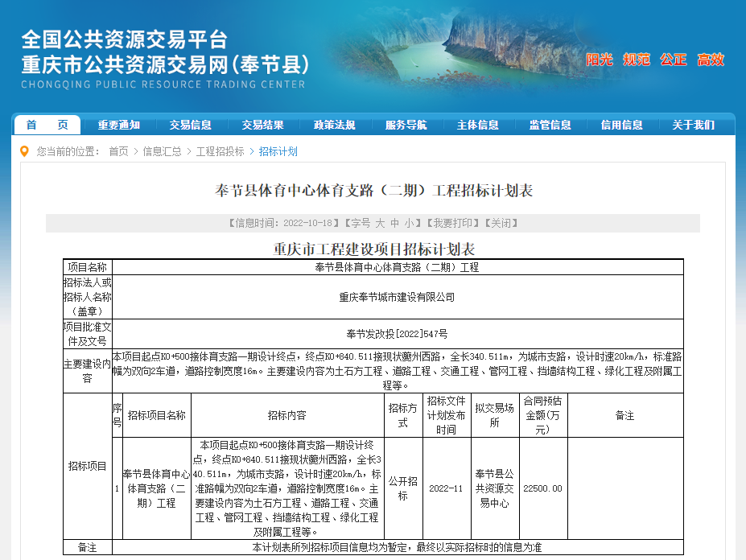Click the 首页 breadcrumb link
The height and width of the screenshot is (560, 746).
118,151
